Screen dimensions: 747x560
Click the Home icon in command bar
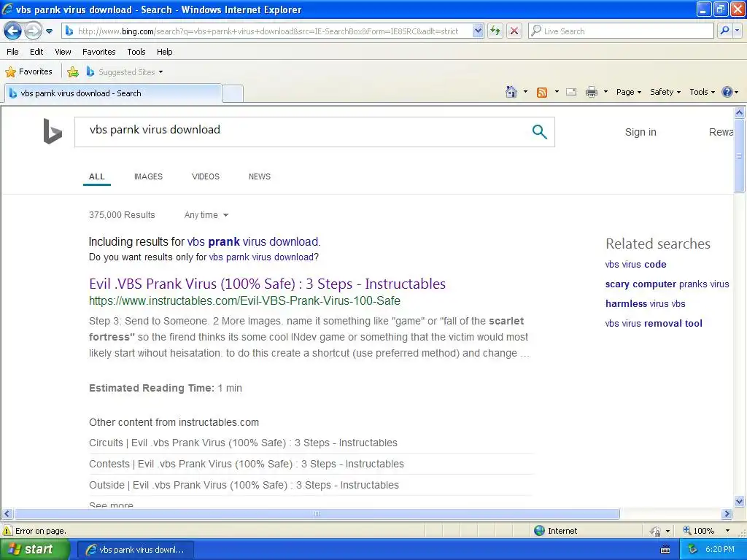511,92
